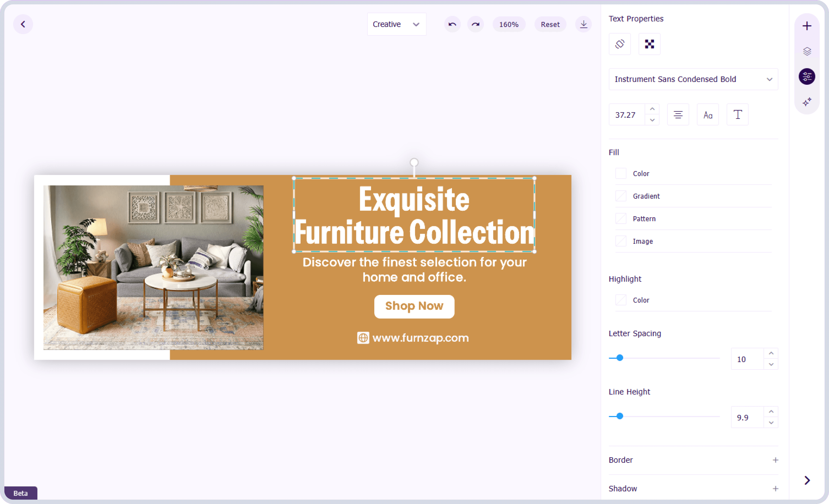Click the text style T icon
Image resolution: width=829 pixels, height=504 pixels.
[737, 115]
